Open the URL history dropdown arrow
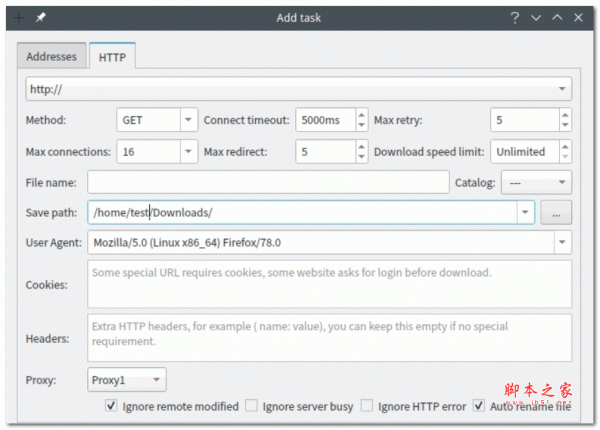 (x=562, y=89)
